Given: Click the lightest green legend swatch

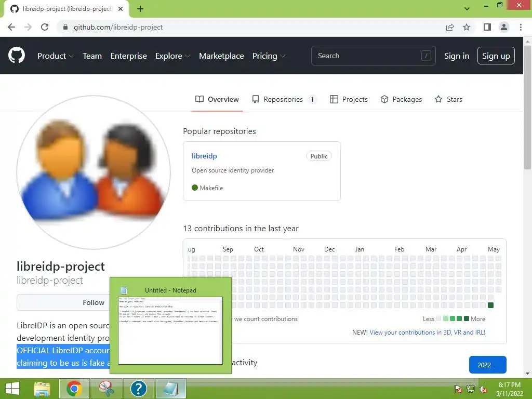Looking at the screenshot, I should 446,318.
